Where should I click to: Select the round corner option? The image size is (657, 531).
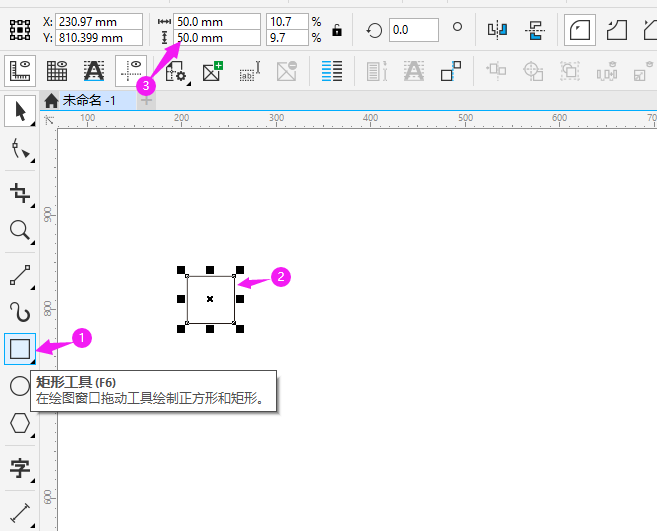pos(580,30)
